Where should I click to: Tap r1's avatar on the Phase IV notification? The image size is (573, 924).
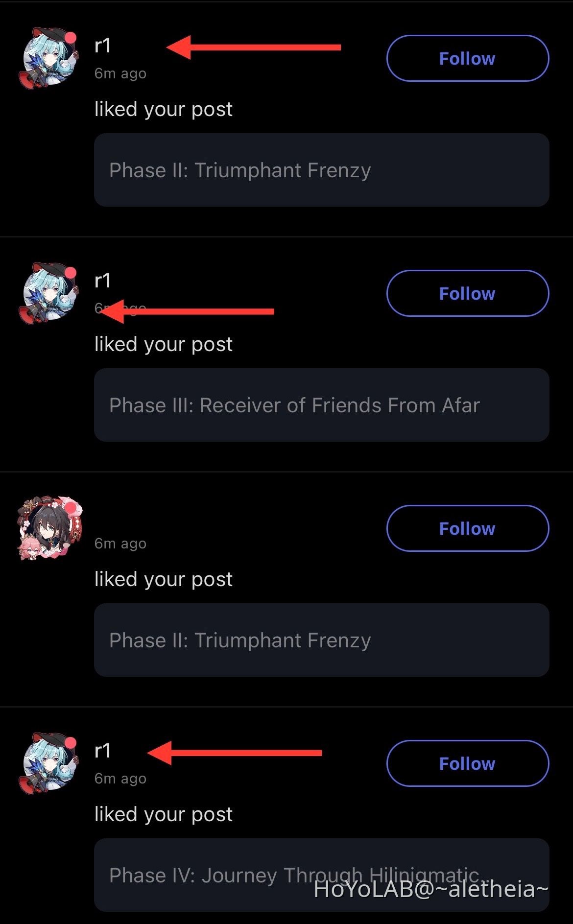(x=49, y=763)
